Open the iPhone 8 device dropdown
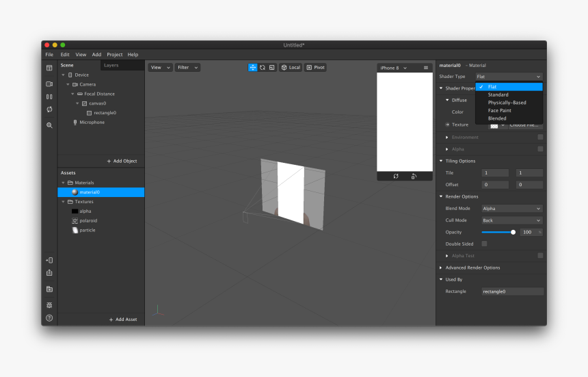This screenshot has width=588, height=377. coord(393,68)
